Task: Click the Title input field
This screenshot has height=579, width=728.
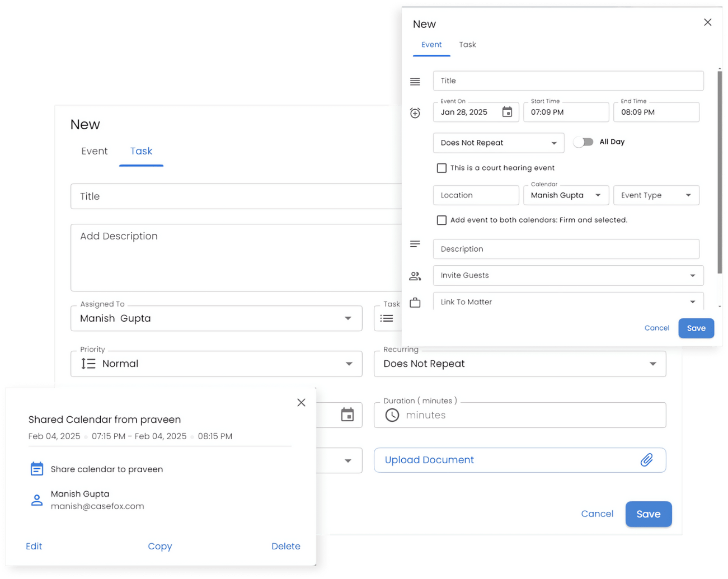Action: pyautogui.click(x=568, y=81)
